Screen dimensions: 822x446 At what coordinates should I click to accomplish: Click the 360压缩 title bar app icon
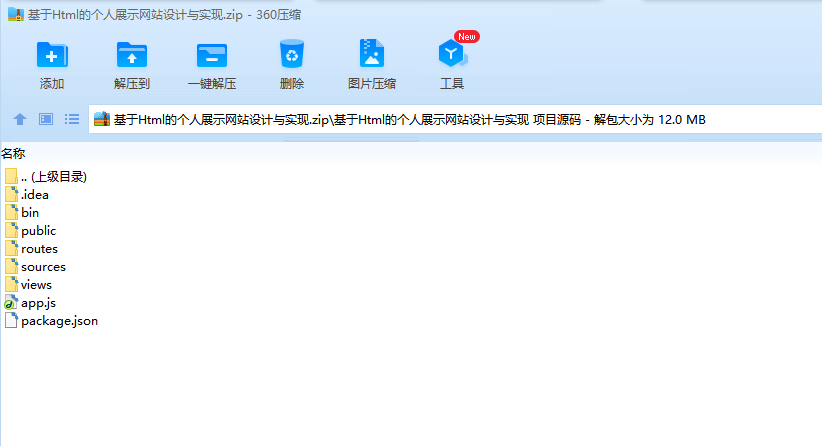(16, 15)
